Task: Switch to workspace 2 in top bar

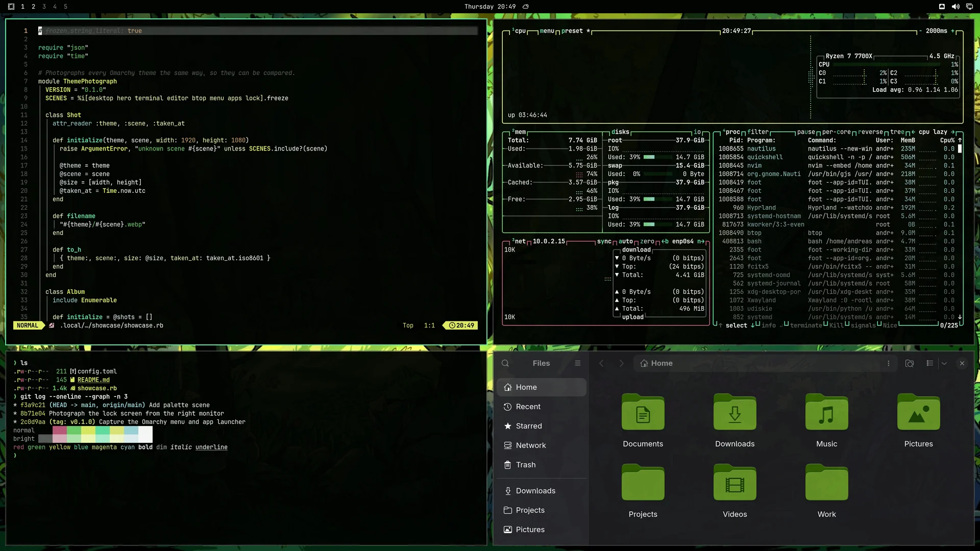Action: click(x=33, y=7)
